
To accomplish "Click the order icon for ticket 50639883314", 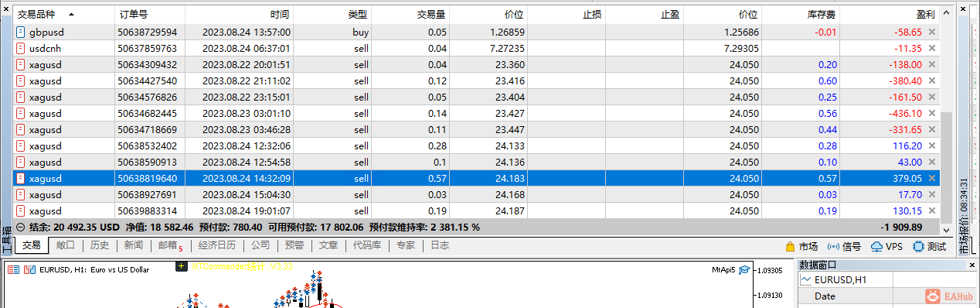I will click(x=21, y=210).
